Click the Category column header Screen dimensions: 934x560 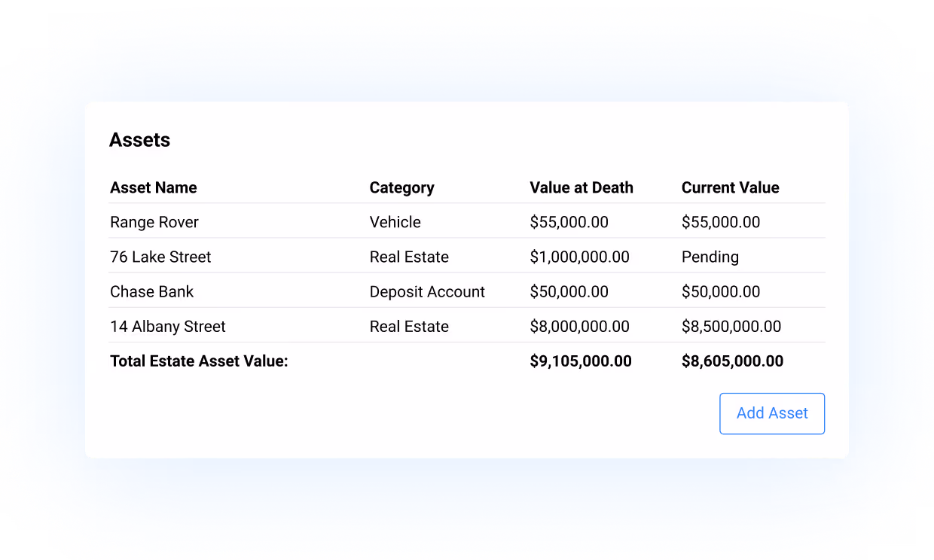401,187
